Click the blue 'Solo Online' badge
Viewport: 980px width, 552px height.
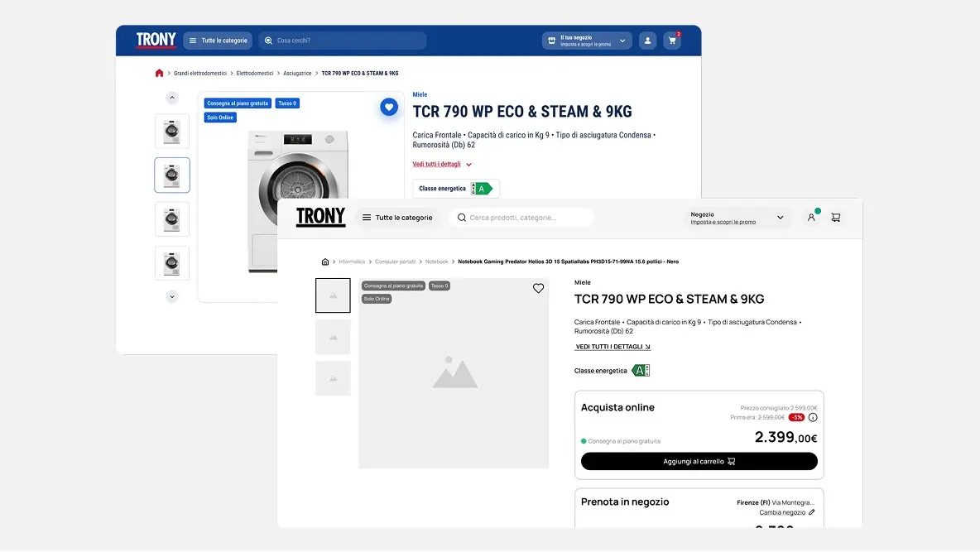tap(220, 118)
